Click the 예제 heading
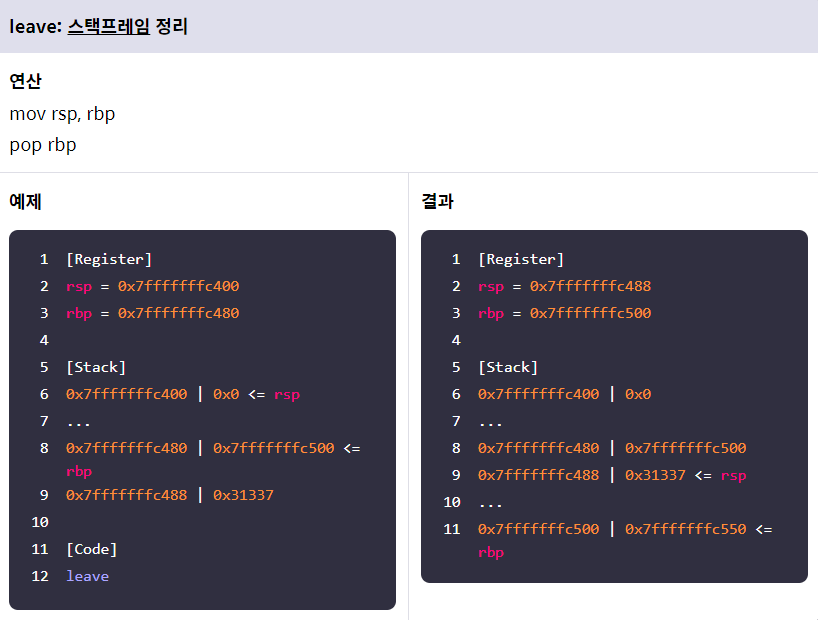 coord(26,201)
